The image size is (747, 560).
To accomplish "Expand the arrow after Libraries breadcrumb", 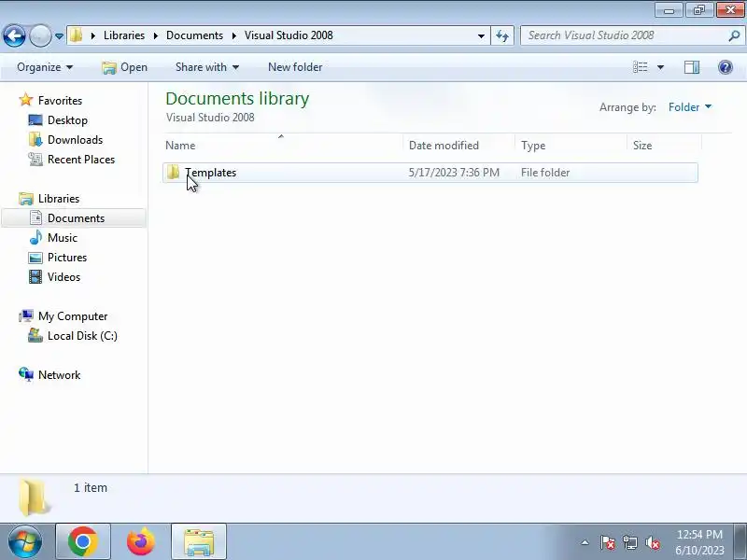I will pos(155,35).
